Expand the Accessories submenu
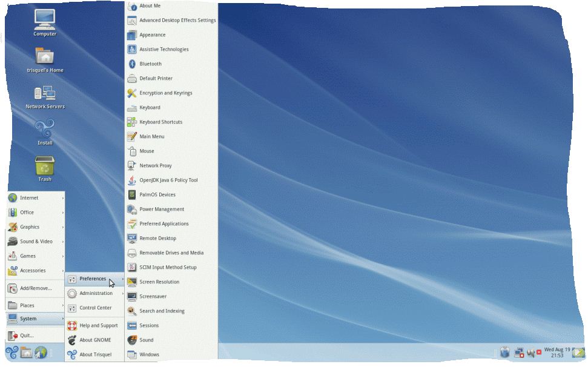588x367 pixels. [36, 271]
